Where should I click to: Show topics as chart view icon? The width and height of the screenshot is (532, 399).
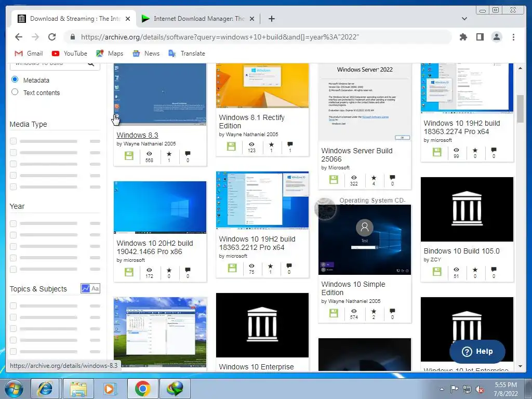[x=86, y=288]
